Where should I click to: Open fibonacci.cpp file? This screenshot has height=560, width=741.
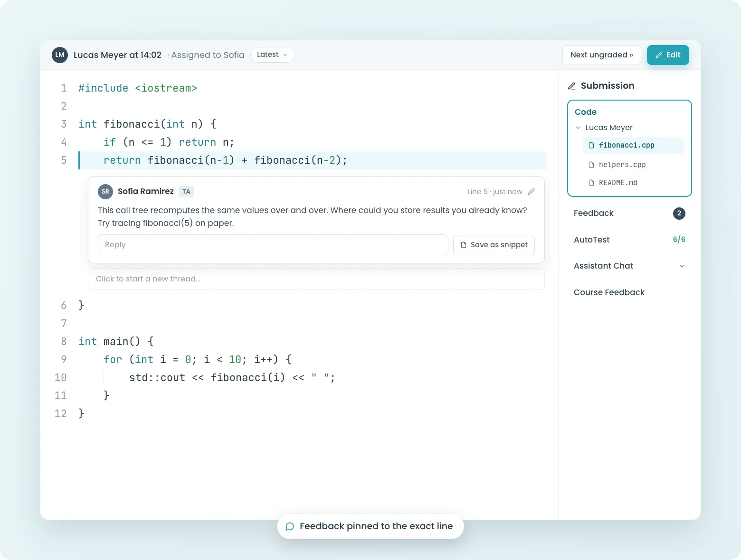[x=634, y=145]
